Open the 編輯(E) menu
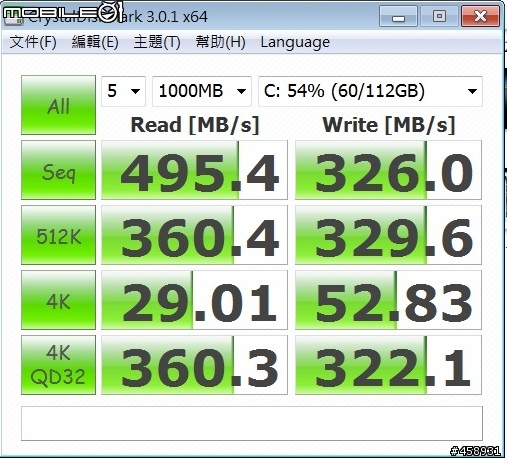Image resolution: width=507 pixels, height=459 pixels. 95,42
